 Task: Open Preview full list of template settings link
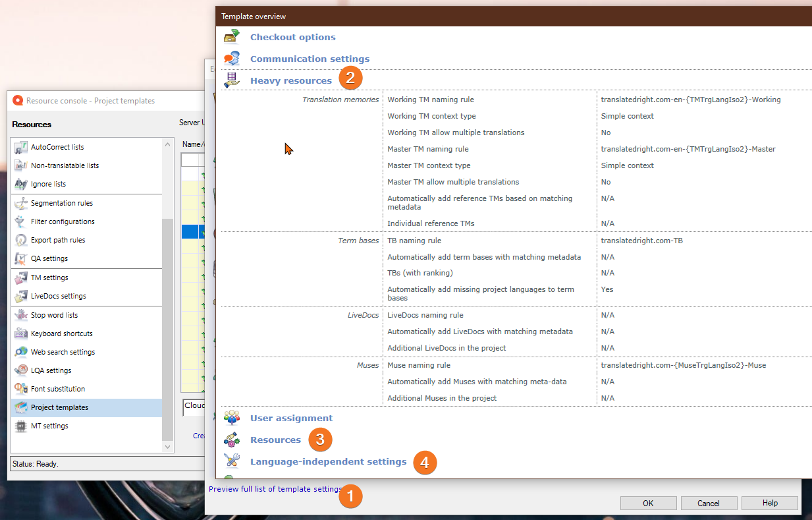275,489
